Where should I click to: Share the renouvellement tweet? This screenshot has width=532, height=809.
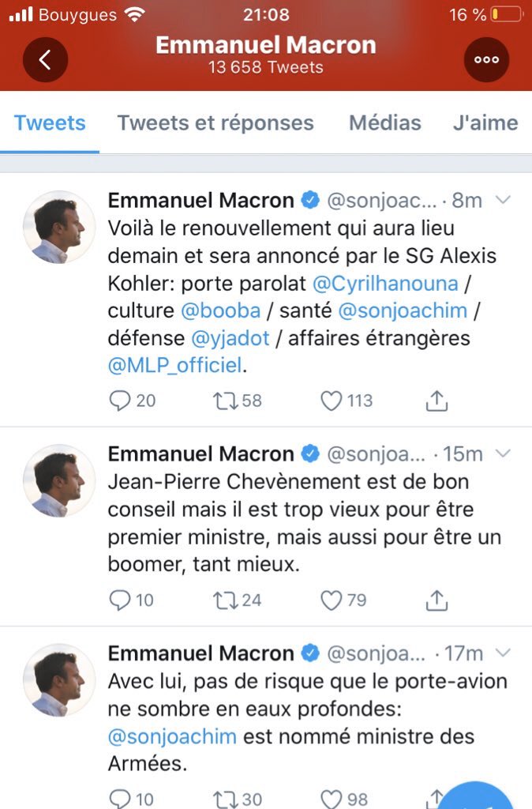pos(436,401)
